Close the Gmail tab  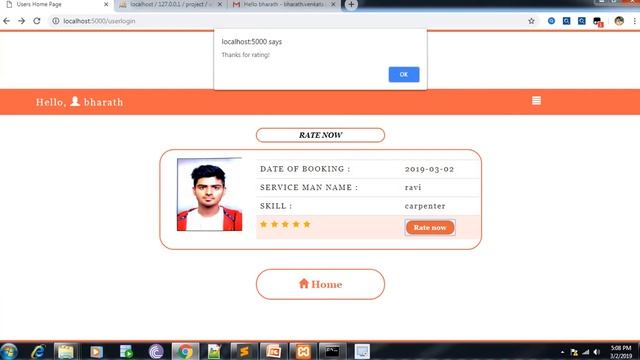click(x=333, y=4)
